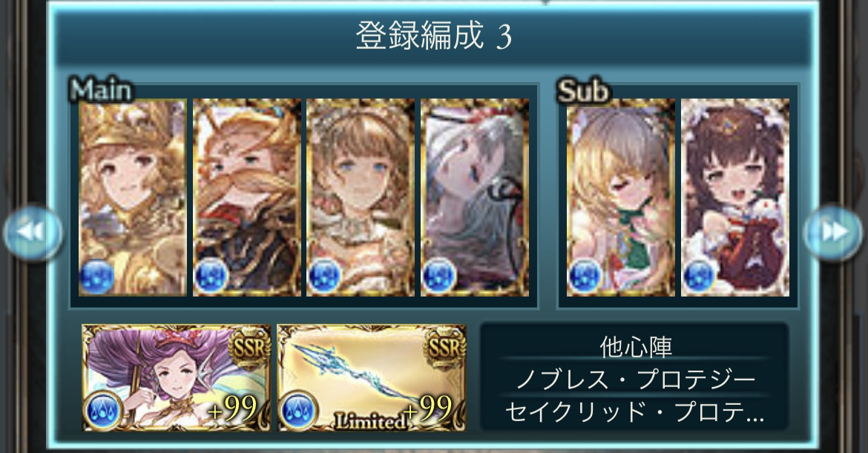Select blonde first Sub character
Screen dimensions: 868x453
(621, 197)
